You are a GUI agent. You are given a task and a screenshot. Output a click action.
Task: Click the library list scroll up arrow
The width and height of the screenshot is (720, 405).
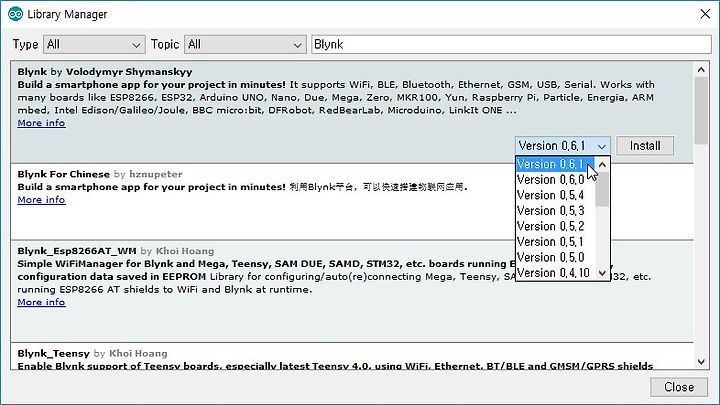point(701,70)
